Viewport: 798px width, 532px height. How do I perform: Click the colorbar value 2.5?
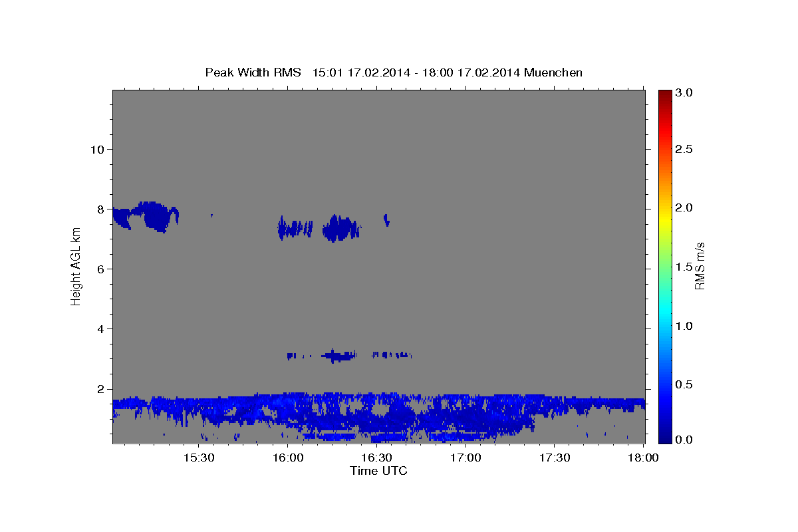point(685,149)
